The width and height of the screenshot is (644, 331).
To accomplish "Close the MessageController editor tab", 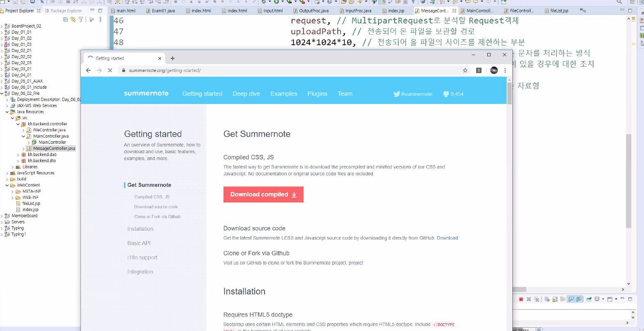I will pyautogui.click(x=454, y=11).
